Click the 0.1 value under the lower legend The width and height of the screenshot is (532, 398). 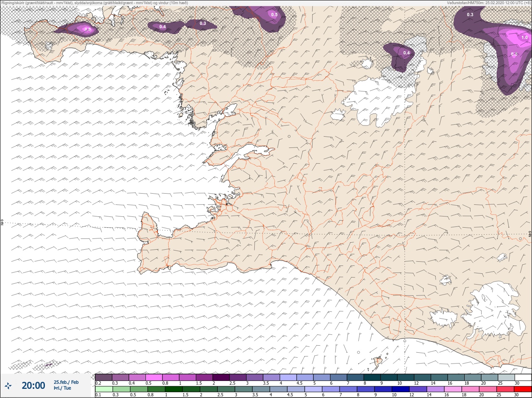coord(98,395)
